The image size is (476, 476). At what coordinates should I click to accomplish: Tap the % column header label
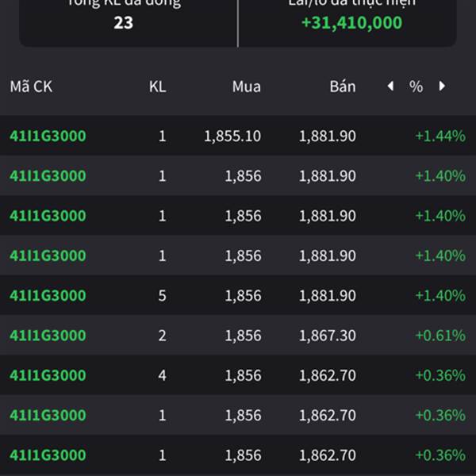[416, 86]
